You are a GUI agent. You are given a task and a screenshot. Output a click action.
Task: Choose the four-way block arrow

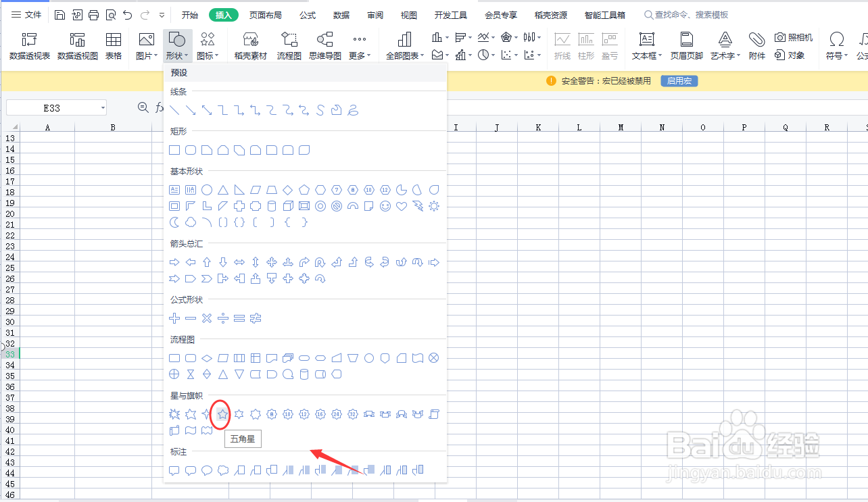[x=272, y=262]
